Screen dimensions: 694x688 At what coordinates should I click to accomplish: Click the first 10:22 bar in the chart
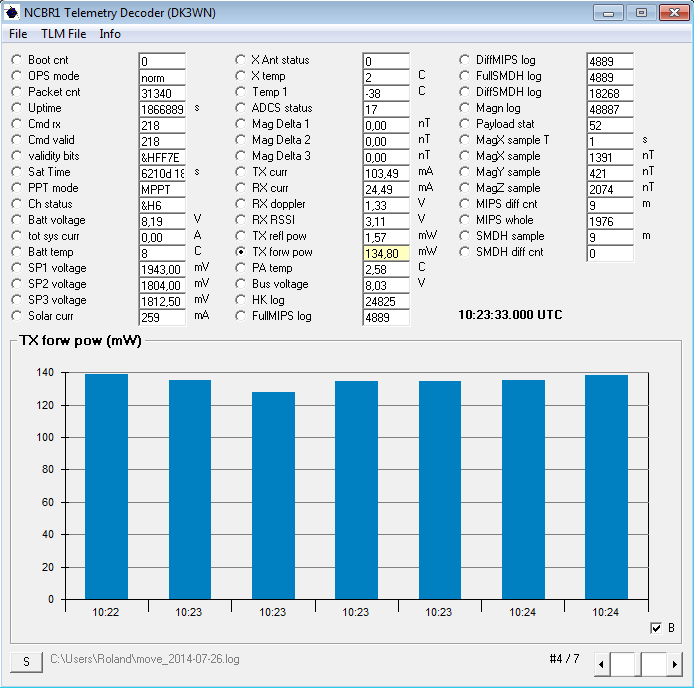[106, 486]
